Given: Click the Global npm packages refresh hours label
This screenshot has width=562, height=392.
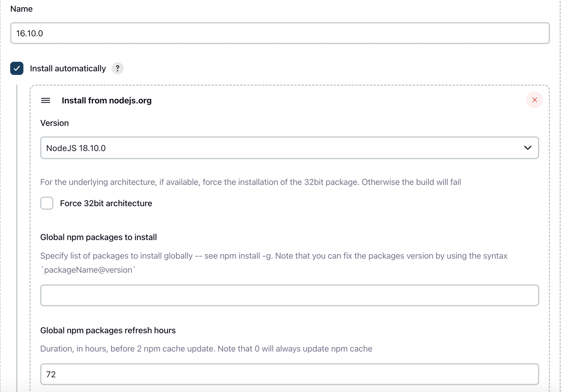Looking at the screenshot, I should point(108,330).
